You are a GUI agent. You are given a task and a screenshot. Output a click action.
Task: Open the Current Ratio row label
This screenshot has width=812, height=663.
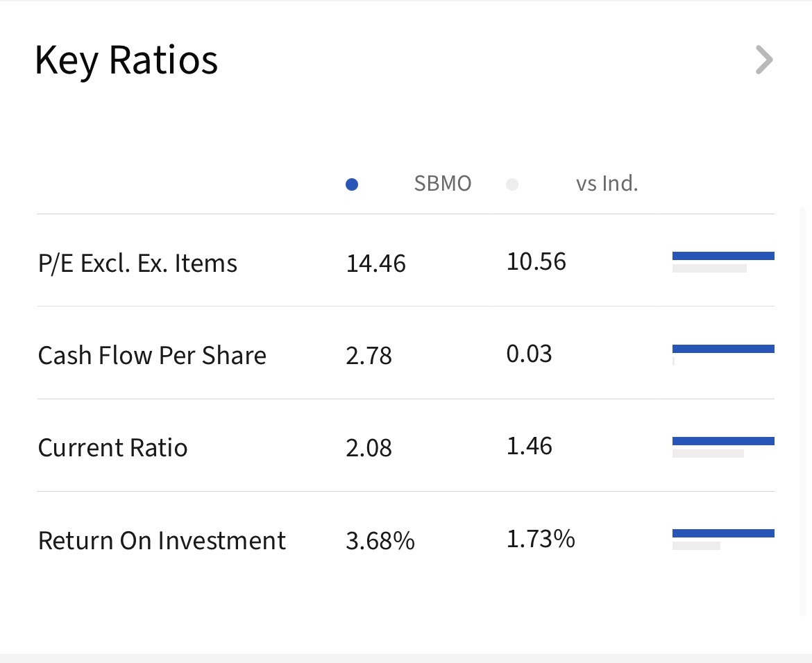[112, 448]
